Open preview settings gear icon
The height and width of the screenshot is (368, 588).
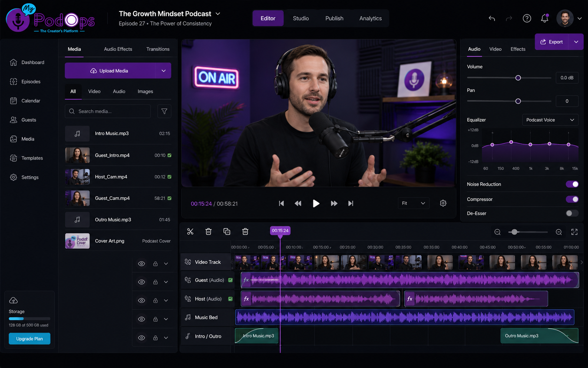(x=443, y=203)
